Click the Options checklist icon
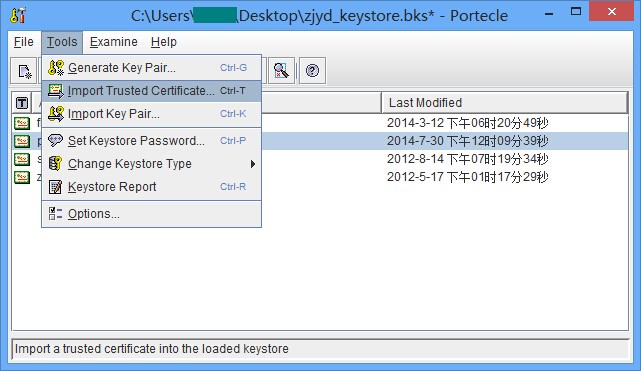Viewport: 641px width, 371px height. click(x=55, y=214)
